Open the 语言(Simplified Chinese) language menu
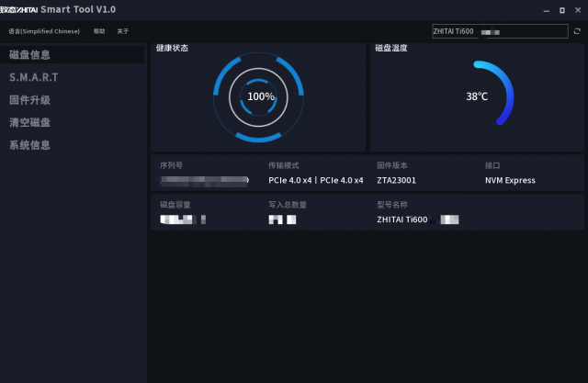Image resolution: width=588 pixels, height=383 pixels. pos(44,31)
